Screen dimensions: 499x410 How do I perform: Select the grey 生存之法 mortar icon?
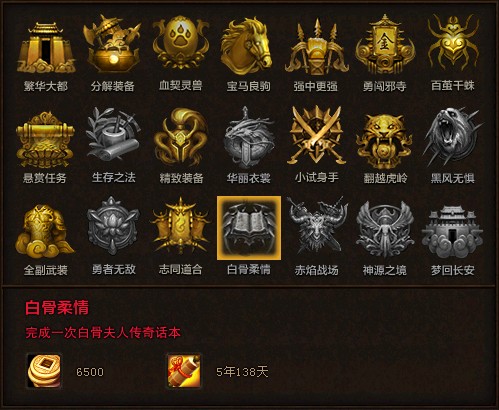pos(113,135)
